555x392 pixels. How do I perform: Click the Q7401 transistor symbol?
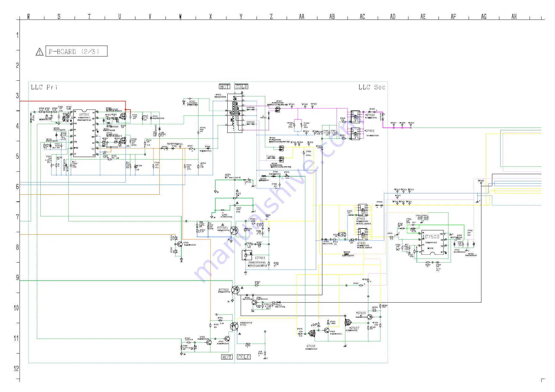(255, 302)
